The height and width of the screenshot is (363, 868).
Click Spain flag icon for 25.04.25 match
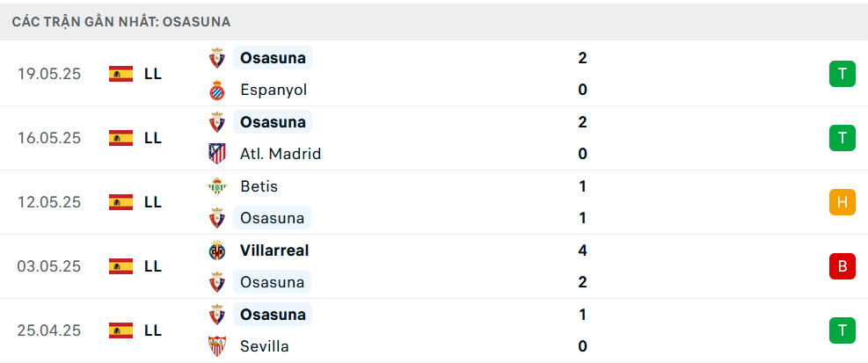[x=120, y=330]
